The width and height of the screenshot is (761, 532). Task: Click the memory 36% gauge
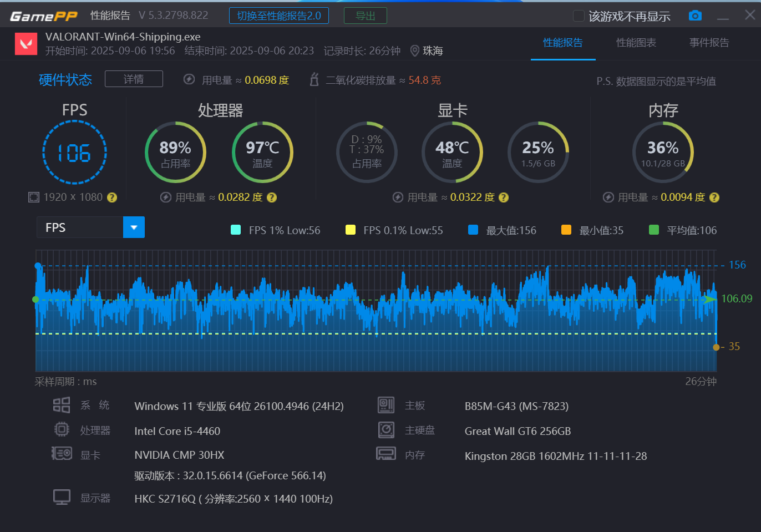(x=663, y=153)
